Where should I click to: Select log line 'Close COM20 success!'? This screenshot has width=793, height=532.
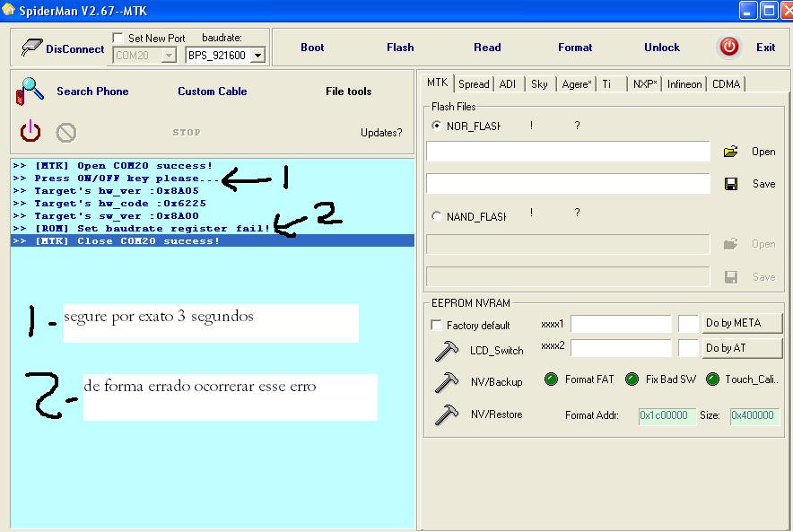213,240
